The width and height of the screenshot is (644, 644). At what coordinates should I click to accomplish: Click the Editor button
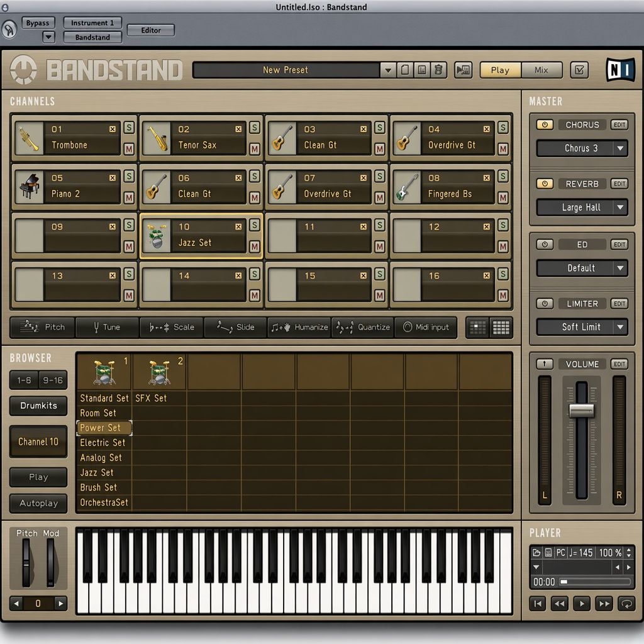pos(151,30)
